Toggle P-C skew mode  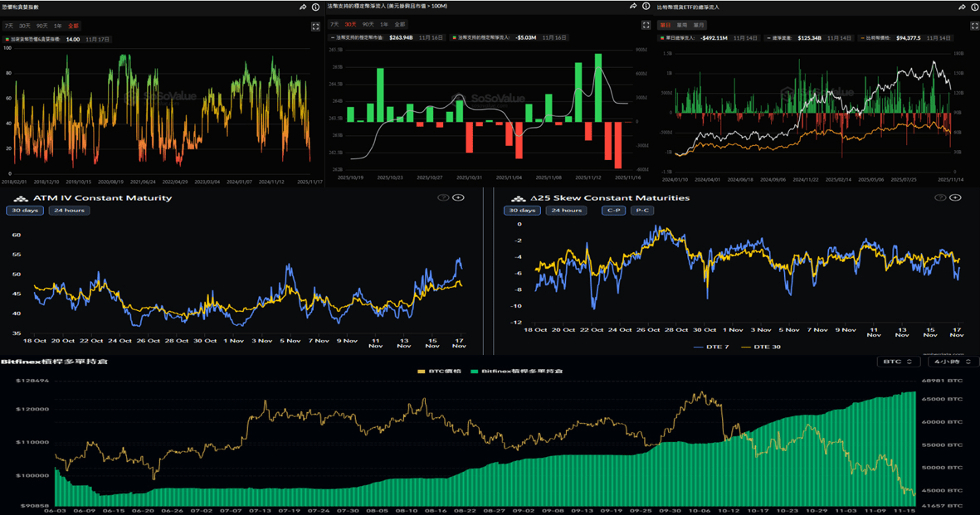tap(641, 211)
